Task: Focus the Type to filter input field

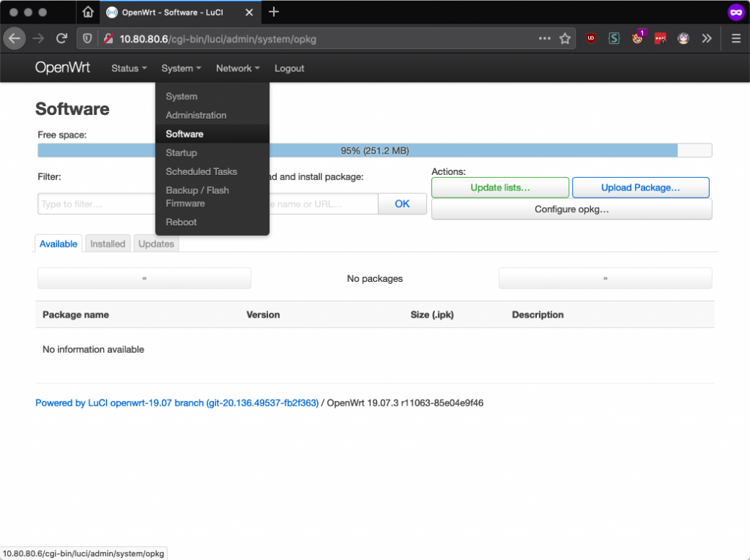Action: click(x=96, y=204)
